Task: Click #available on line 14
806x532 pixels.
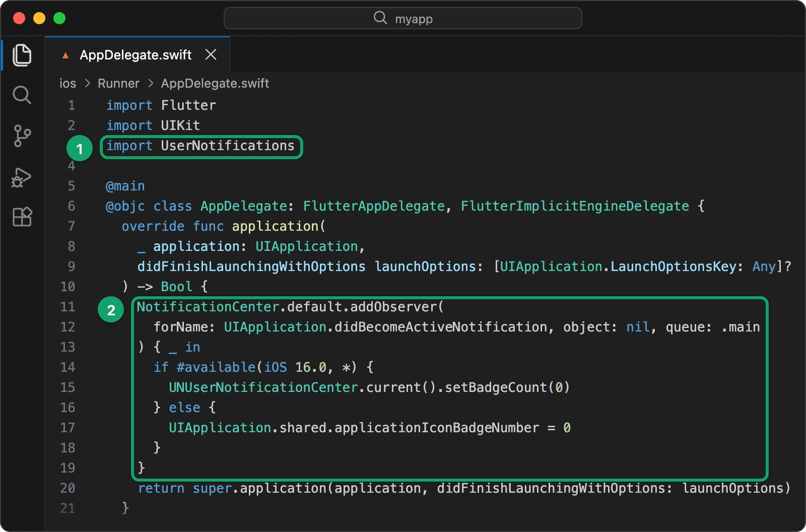Action: click(216, 367)
